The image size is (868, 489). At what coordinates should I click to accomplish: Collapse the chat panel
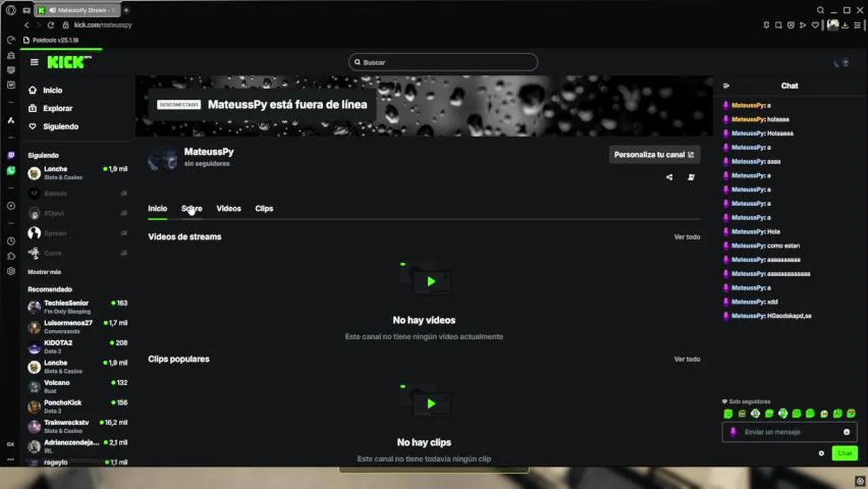point(726,86)
